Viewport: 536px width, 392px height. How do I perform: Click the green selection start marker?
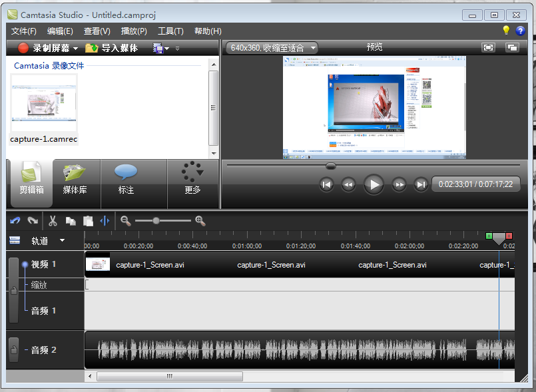coord(489,236)
